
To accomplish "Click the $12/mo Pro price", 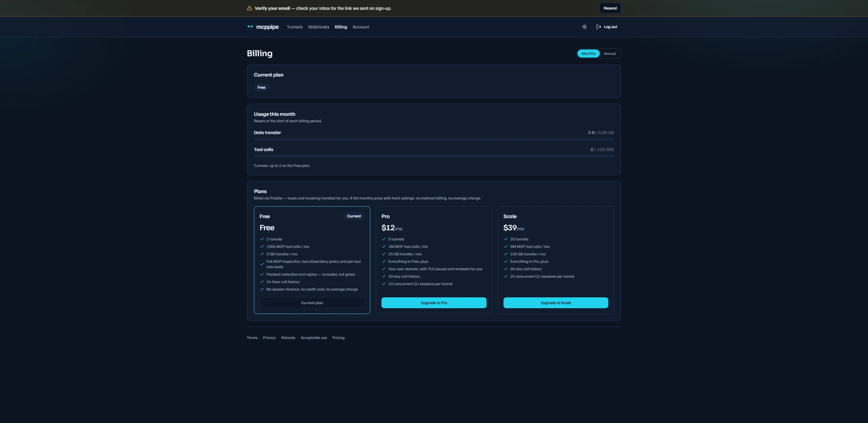I will pyautogui.click(x=392, y=228).
